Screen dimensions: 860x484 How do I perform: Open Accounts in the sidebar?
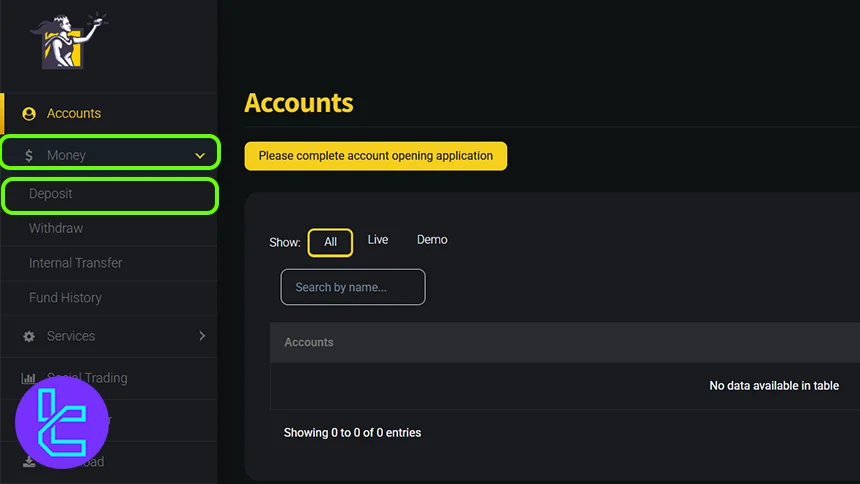click(73, 114)
